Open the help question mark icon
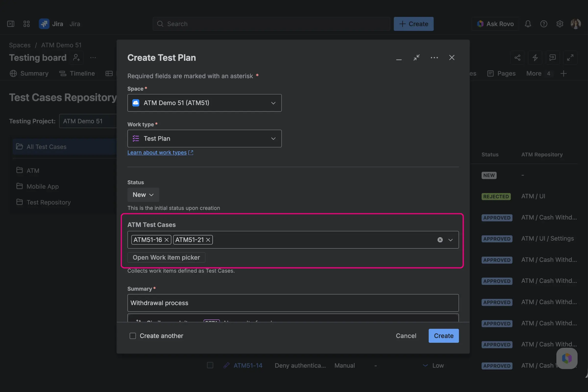 (x=544, y=24)
